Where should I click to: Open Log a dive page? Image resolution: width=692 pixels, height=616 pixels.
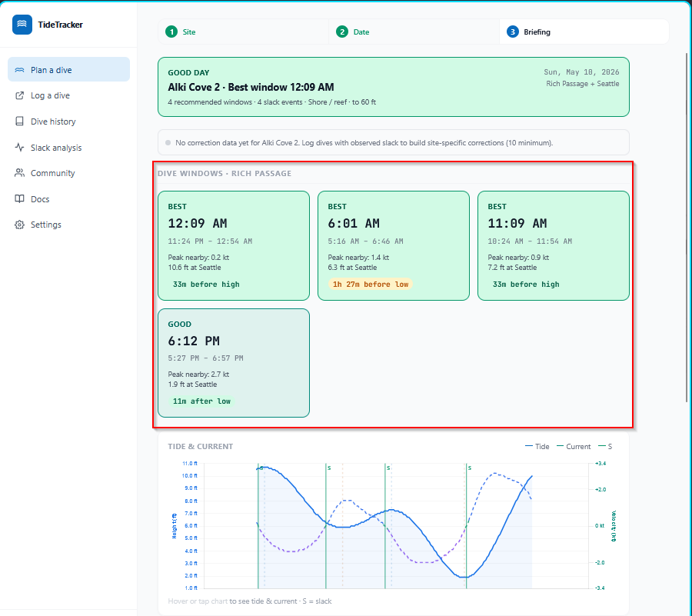(69, 95)
